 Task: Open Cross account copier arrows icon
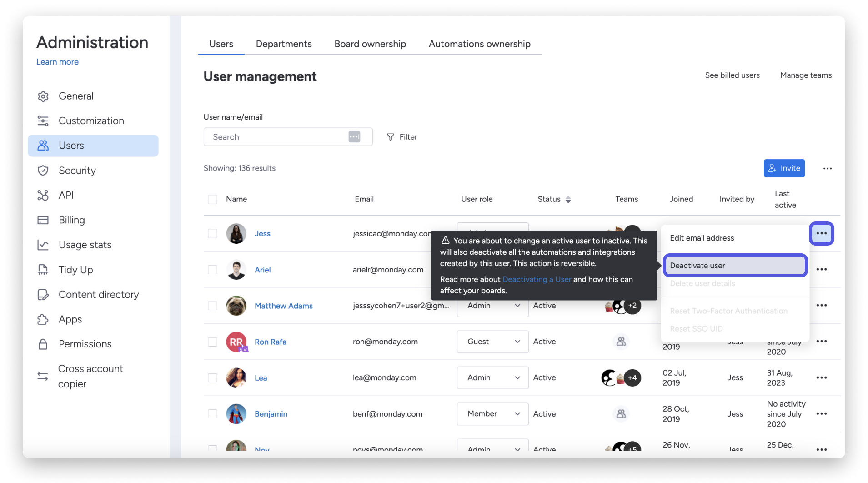(x=43, y=376)
